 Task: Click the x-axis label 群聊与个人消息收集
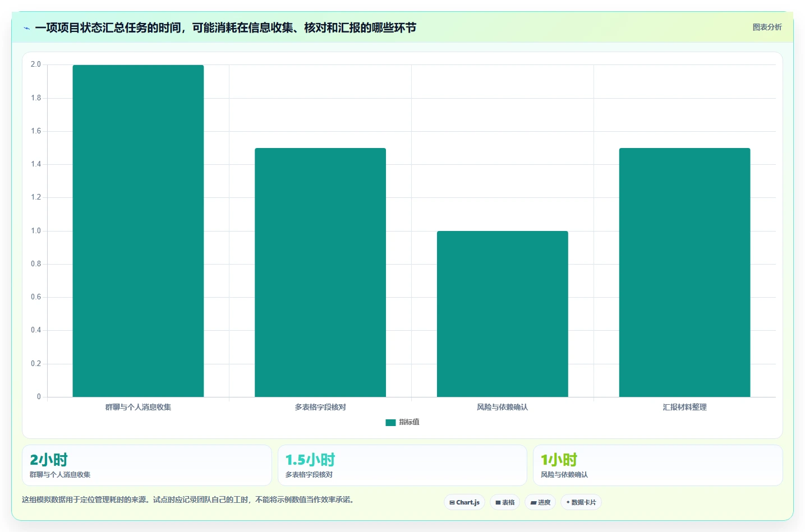tap(138, 407)
